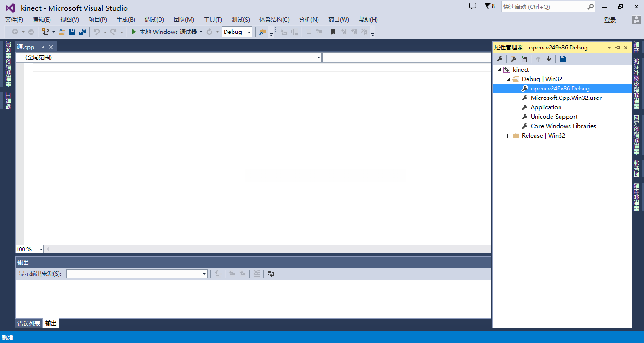644x343 pixels.
Task: Expand the Release | Win32 tree node
Action: pos(508,136)
